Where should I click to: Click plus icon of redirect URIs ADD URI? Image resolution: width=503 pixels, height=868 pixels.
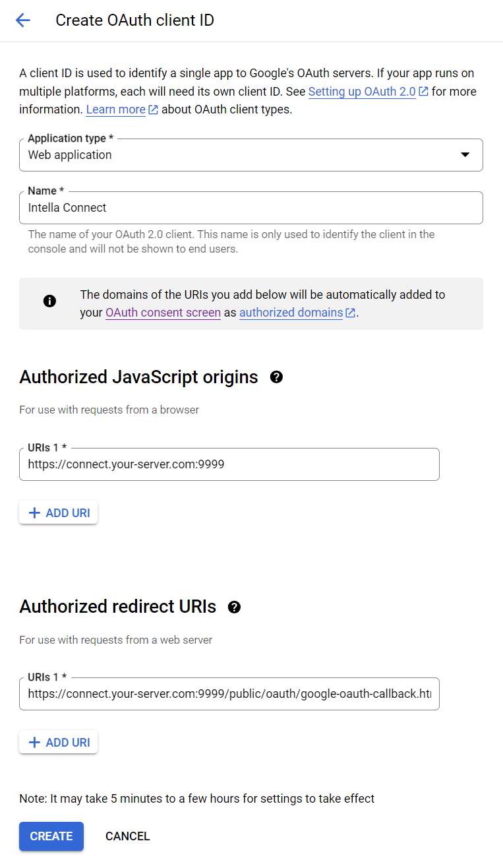point(35,743)
